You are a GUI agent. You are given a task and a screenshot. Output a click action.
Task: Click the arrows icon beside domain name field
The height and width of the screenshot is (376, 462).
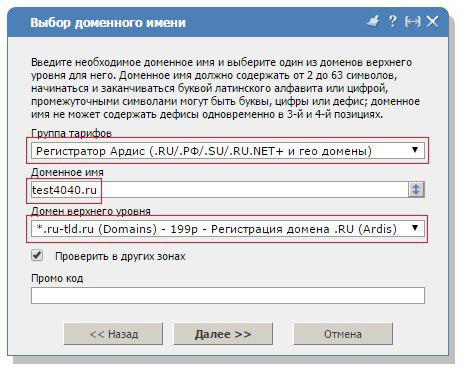pyautogui.click(x=416, y=189)
